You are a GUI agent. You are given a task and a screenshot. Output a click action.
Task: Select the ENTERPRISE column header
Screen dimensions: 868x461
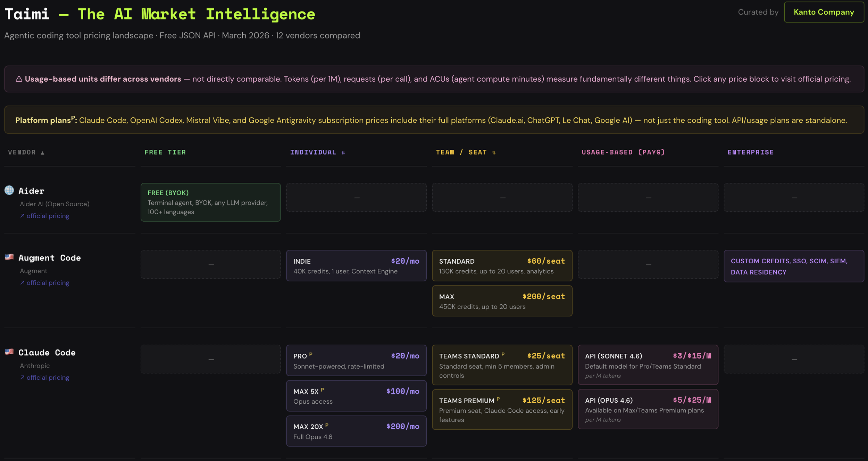tap(751, 152)
